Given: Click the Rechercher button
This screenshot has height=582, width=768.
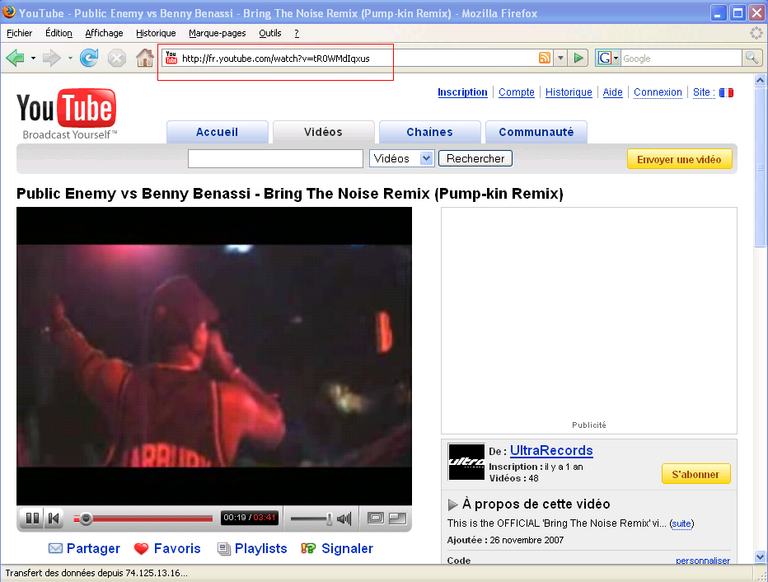Looking at the screenshot, I should pyautogui.click(x=475, y=159).
